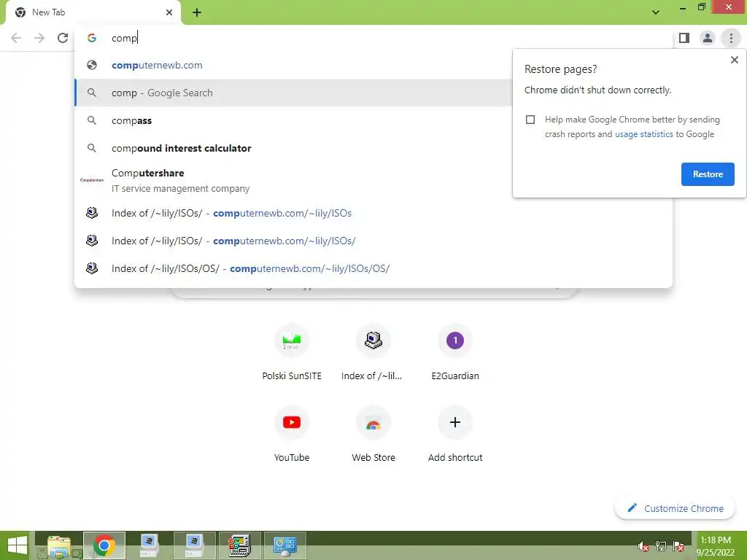Open the Web Store shortcut

click(373, 433)
